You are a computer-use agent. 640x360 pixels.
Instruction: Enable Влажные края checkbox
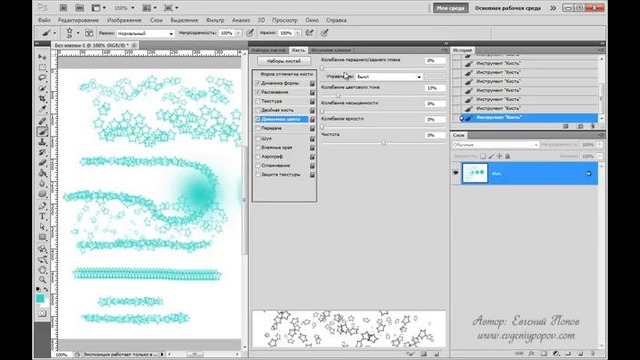click(x=258, y=147)
